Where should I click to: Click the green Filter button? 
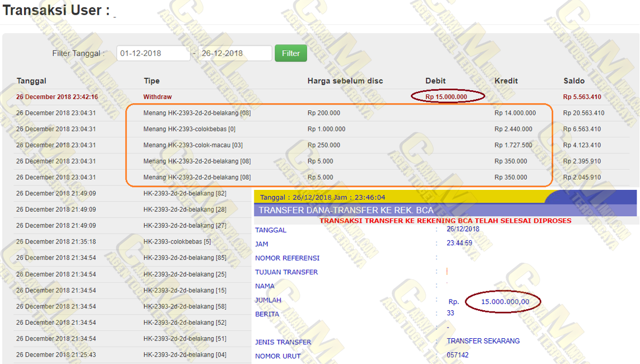(290, 53)
